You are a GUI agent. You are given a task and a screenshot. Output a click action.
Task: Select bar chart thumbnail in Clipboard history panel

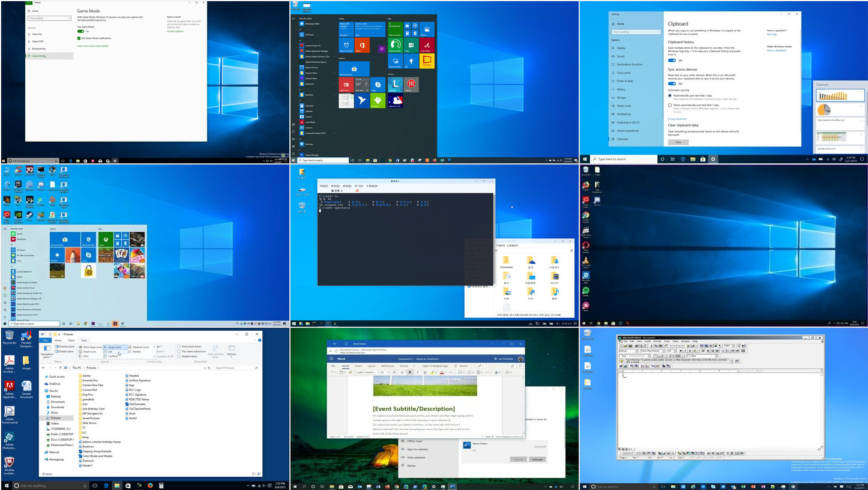[x=840, y=95]
